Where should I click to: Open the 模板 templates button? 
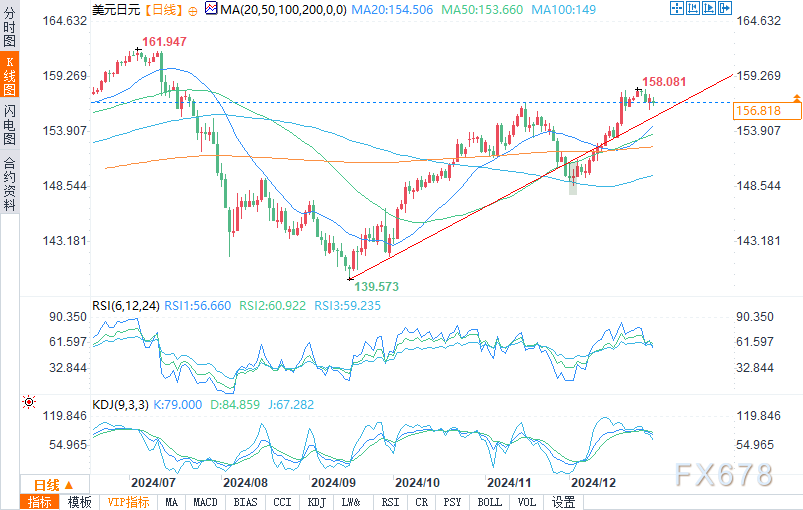[79, 502]
